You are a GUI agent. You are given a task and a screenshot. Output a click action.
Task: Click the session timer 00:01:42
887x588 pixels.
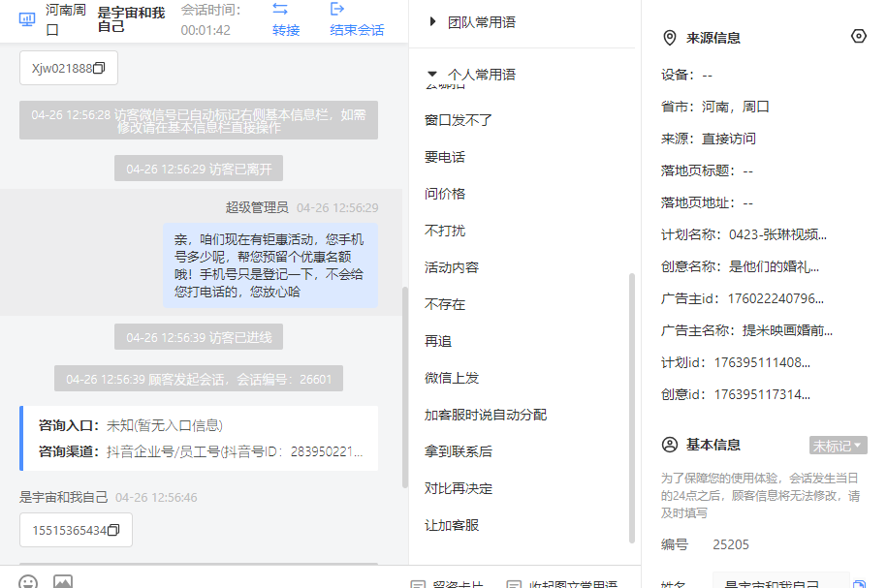pyautogui.click(x=206, y=30)
